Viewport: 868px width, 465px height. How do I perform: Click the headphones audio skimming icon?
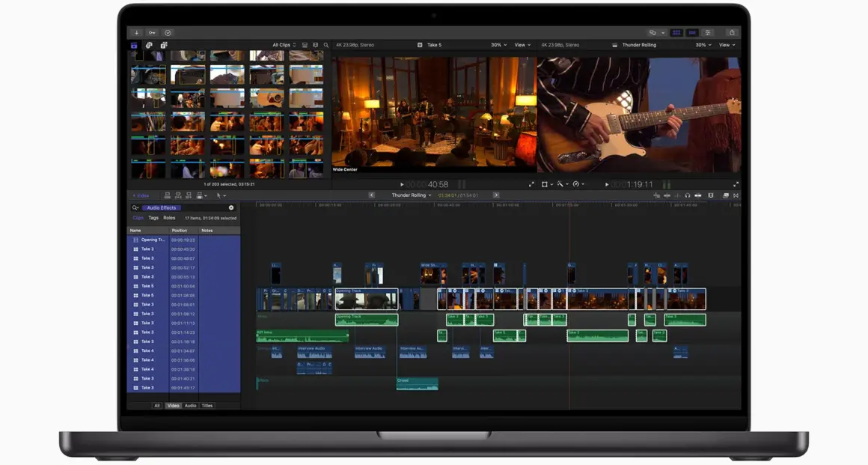coord(687,195)
